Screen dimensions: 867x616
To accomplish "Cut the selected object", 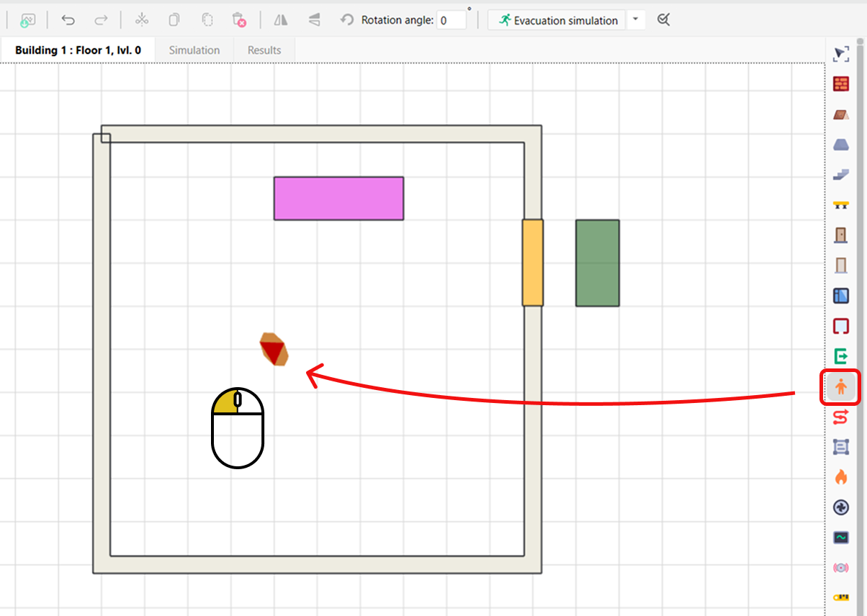I will [x=141, y=20].
